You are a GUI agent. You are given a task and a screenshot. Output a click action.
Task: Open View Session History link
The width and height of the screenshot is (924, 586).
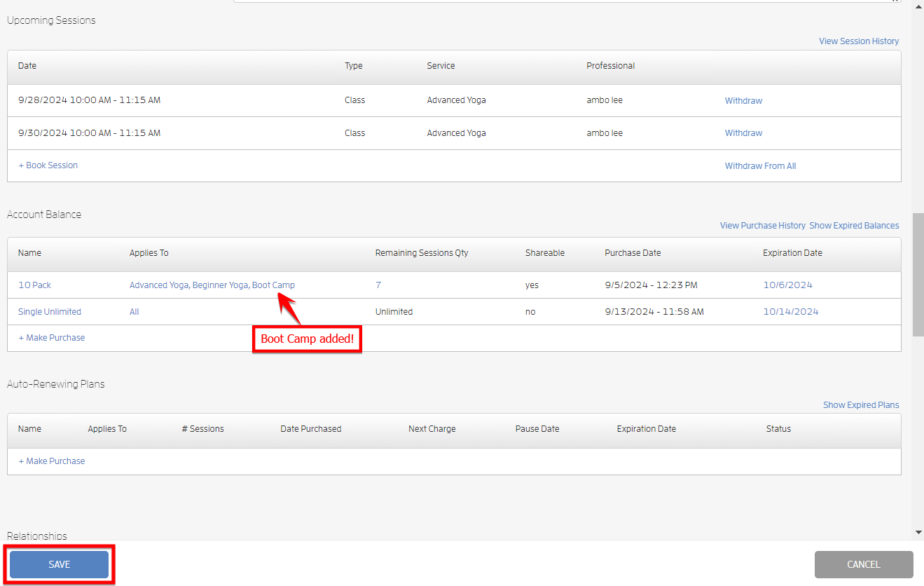tap(859, 41)
